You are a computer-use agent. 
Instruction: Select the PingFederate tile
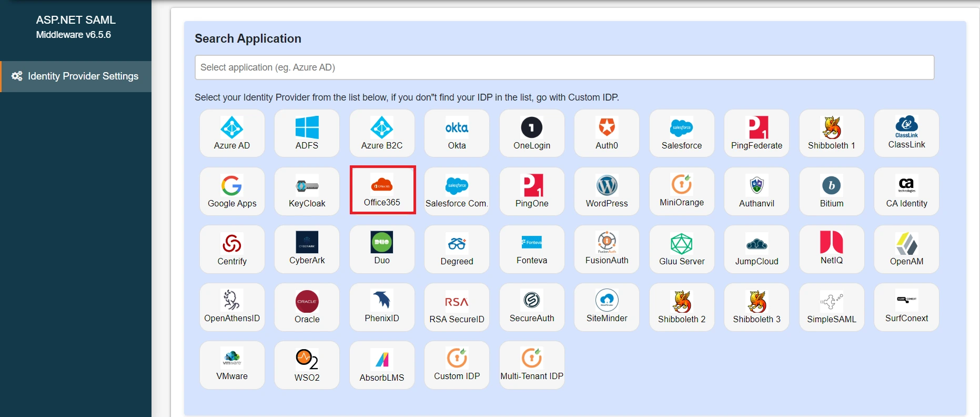click(756, 133)
